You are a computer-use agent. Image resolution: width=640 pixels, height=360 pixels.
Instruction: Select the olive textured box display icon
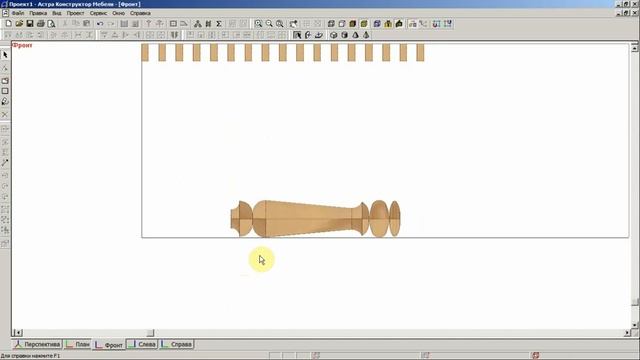[x=364, y=24]
